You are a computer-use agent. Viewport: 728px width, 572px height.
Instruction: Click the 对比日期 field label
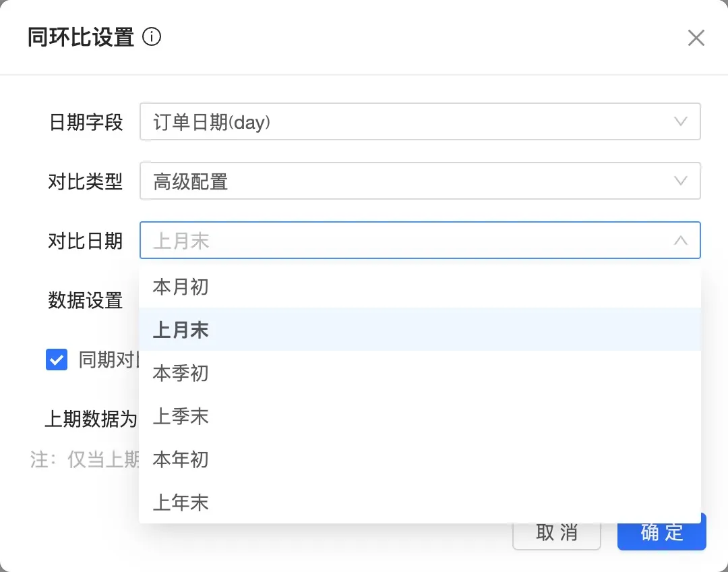pyautogui.click(x=85, y=241)
